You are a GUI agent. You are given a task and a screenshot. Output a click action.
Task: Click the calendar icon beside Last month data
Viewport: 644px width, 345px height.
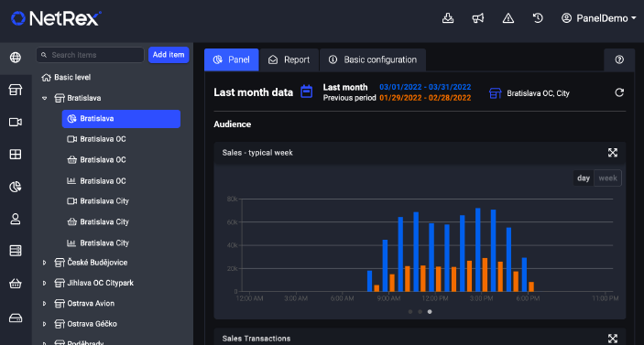click(x=306, y=92)
